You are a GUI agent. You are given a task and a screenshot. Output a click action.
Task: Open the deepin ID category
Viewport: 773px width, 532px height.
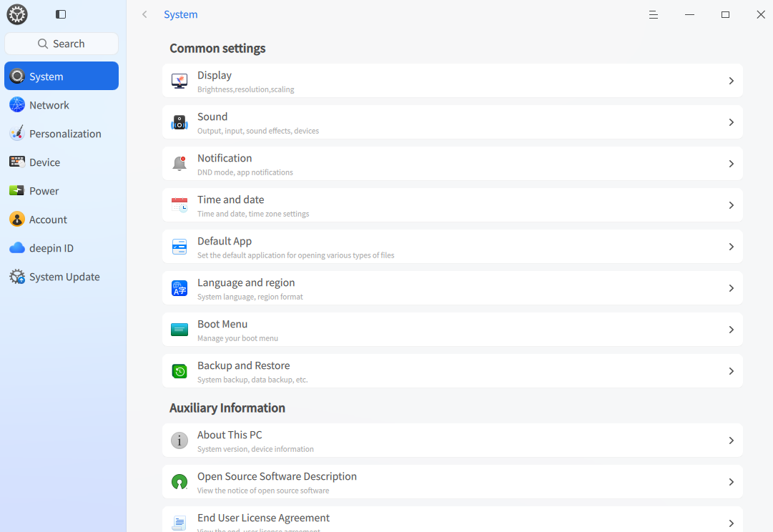point(61,247)
